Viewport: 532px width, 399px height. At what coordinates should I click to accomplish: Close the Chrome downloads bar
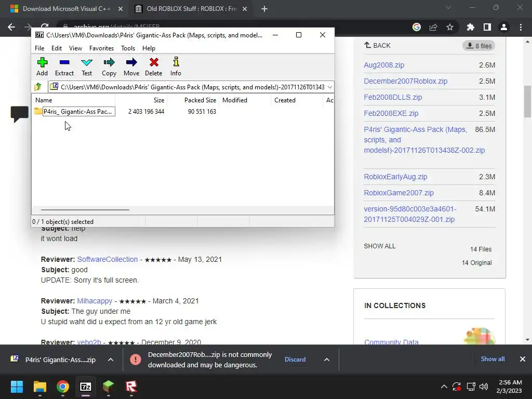(523, 359)
